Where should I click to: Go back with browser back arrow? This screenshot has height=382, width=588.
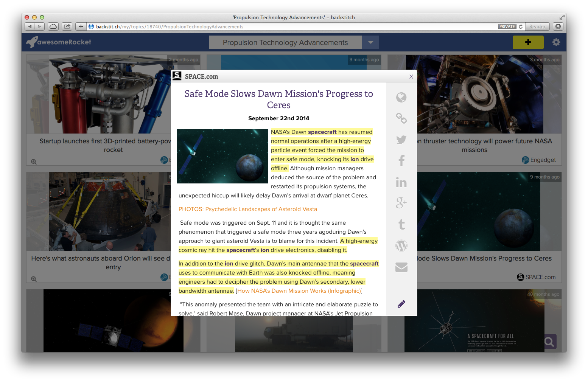(30, 26)
